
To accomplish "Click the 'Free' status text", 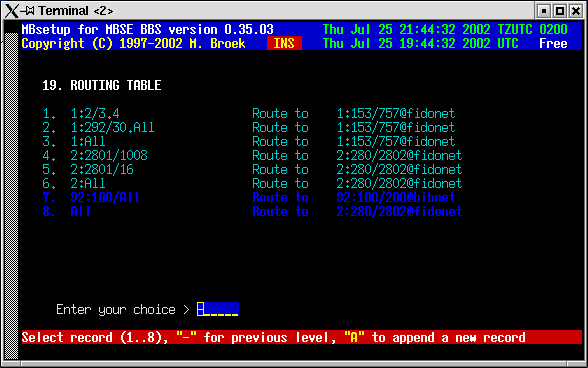I will (x=553, y=44).
